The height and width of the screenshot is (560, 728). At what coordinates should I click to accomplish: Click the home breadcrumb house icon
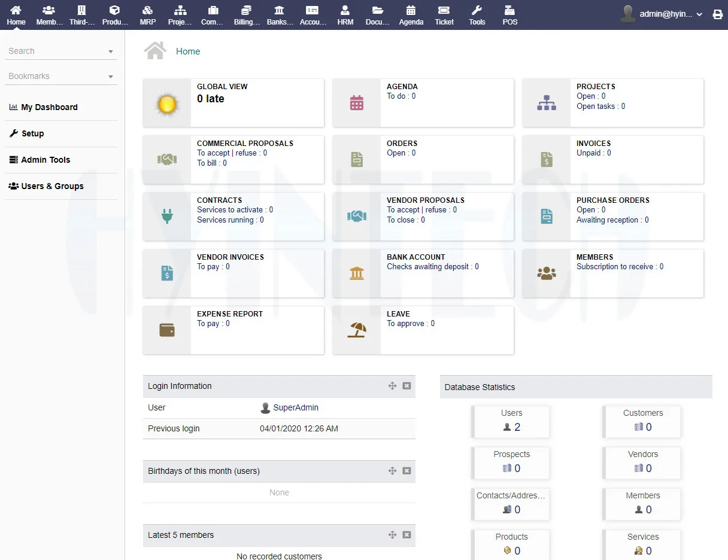pyautogui.click(x=155, y=51)
